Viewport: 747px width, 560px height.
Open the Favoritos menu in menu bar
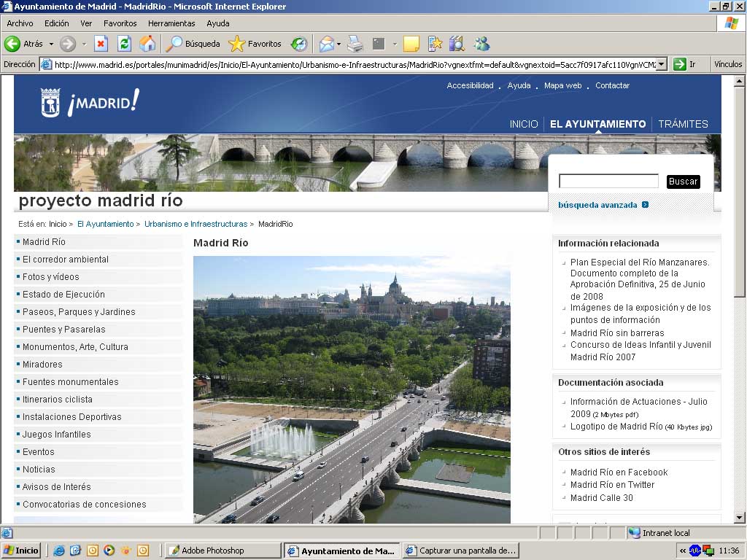[x=120, y=23]
